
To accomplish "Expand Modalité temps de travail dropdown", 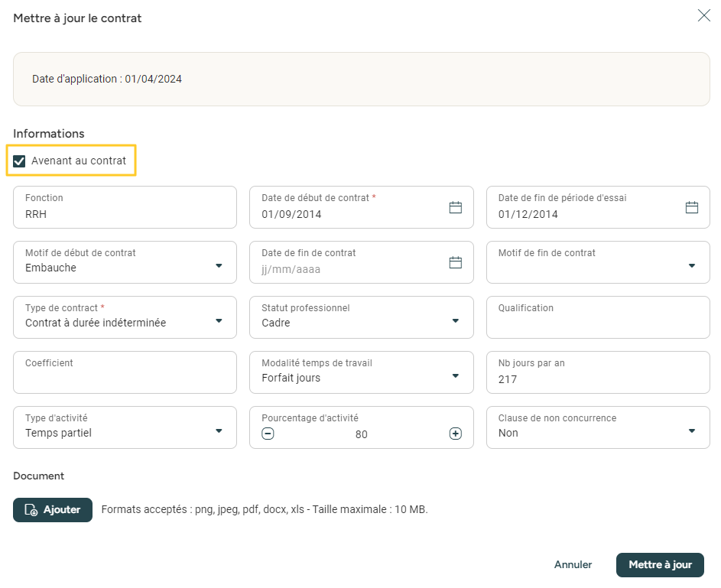I will (455, 376).
